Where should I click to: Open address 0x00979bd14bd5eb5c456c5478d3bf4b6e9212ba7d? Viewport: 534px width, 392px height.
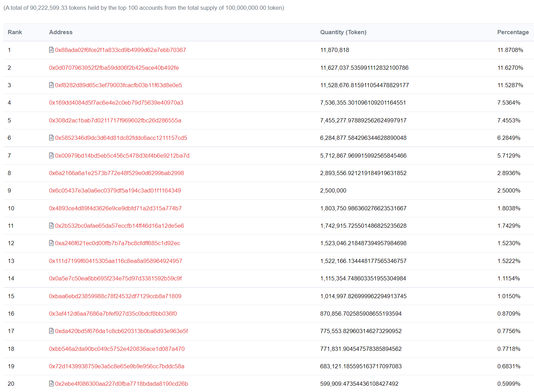pos(122,156)
